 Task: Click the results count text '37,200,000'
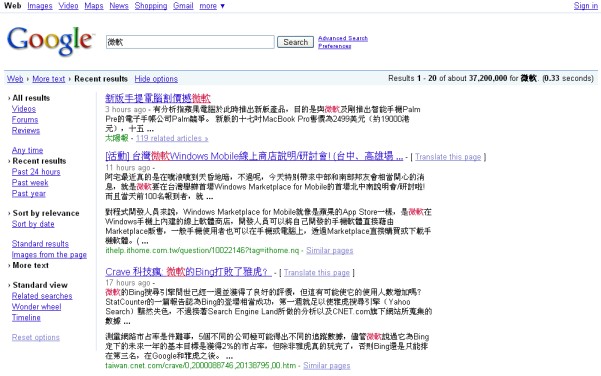click(488, 78)
